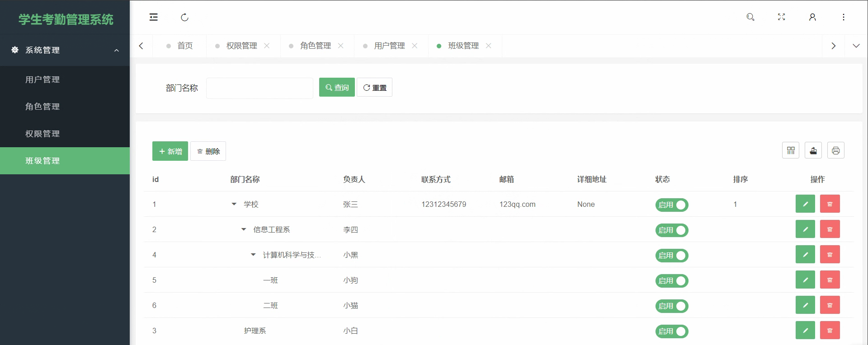
Task: Collapse the 信息工程系 tree node
Action: tap(244, 229)
